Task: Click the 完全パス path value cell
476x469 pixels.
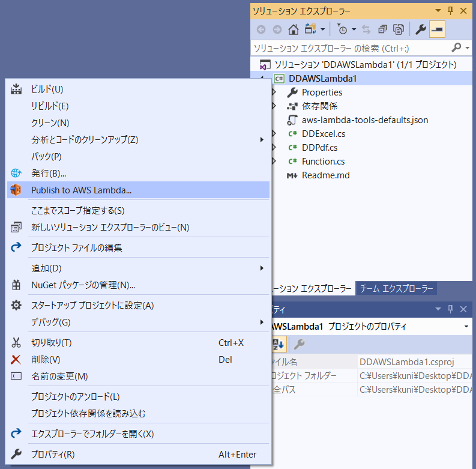Action: (x=415, y=389)
